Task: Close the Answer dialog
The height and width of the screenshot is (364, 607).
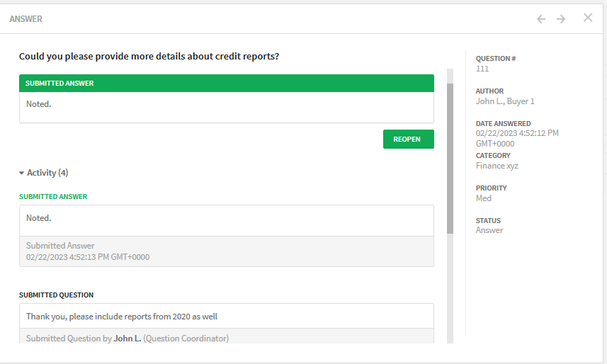Action: [x=588, y=18]
